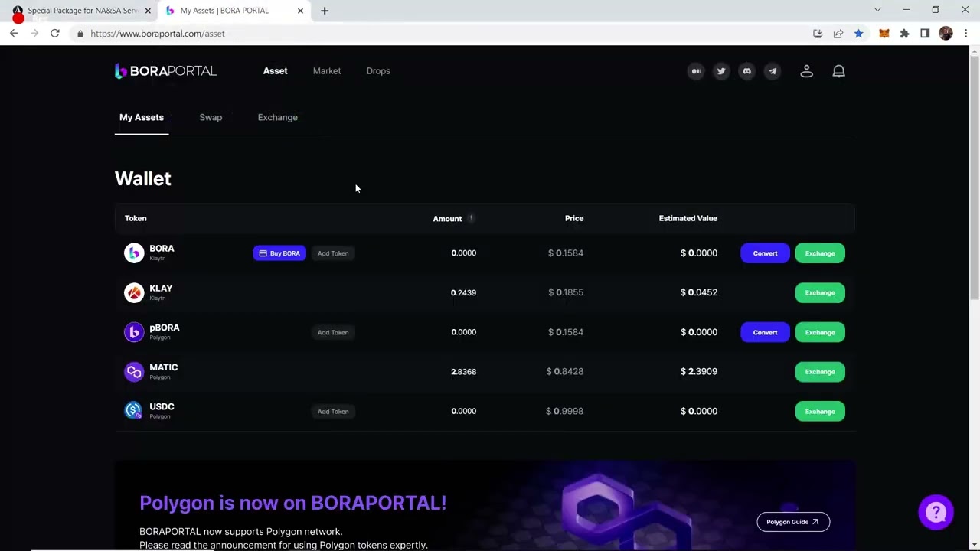Click the Amount info icon
Viewport: 980px width, 551px height.
click(x=471, y=218)
